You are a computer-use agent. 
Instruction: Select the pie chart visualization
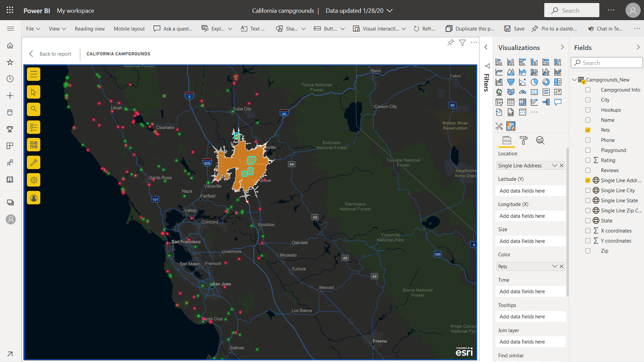535,82
